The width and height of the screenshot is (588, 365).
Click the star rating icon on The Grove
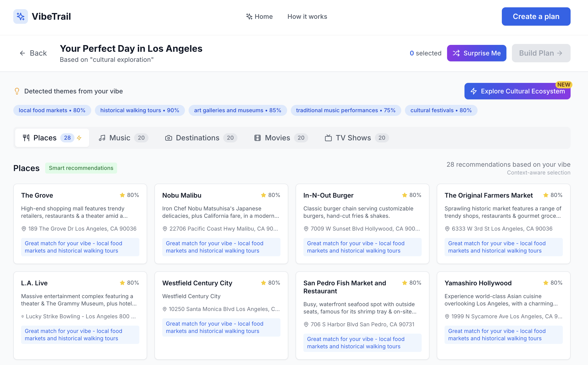[122, 195]
